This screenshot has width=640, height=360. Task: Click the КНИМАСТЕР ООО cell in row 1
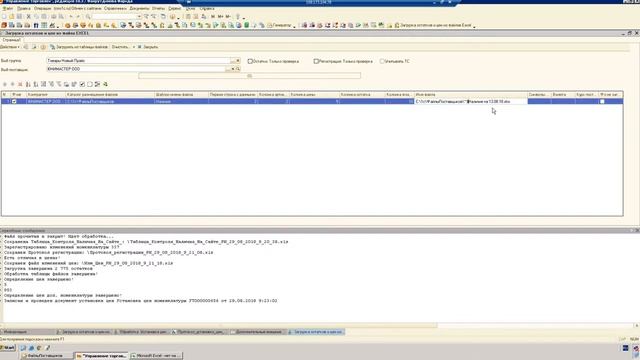[x=45, y=101]
